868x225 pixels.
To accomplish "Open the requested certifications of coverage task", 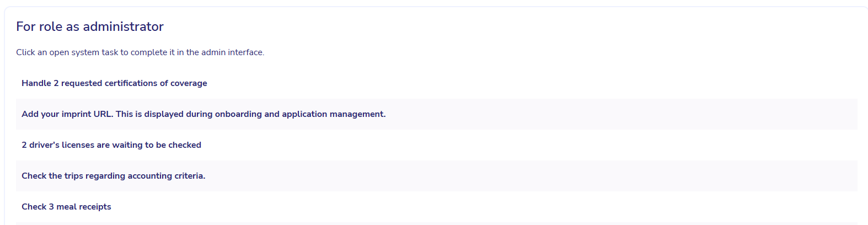I will pyautogui.click(x=114, y=83).
